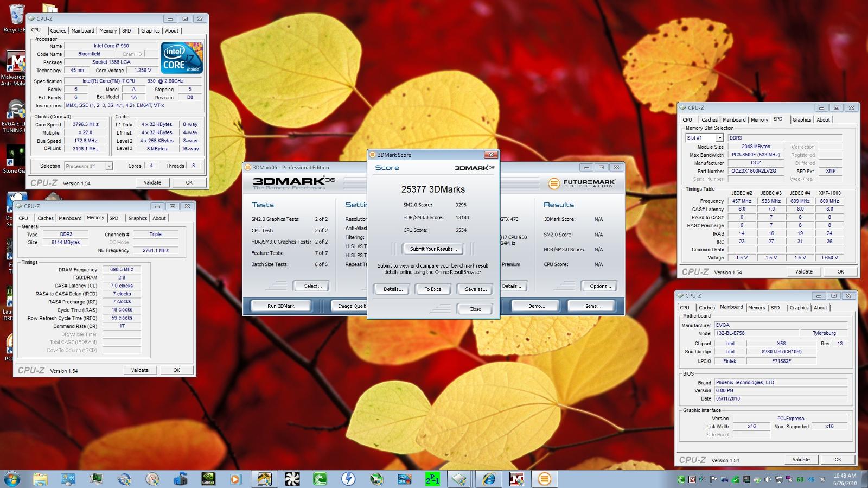Click Run 3DMark button
Image resolution: width=868 pixels, height=488 pixels.
(281, 306)
